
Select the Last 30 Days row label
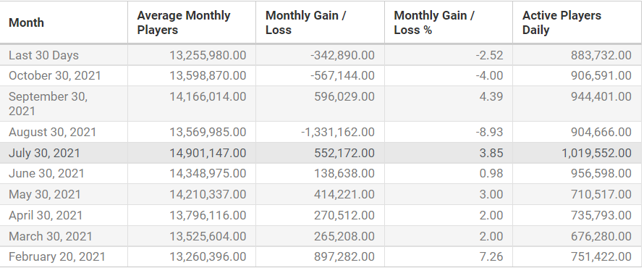(43, 55)
